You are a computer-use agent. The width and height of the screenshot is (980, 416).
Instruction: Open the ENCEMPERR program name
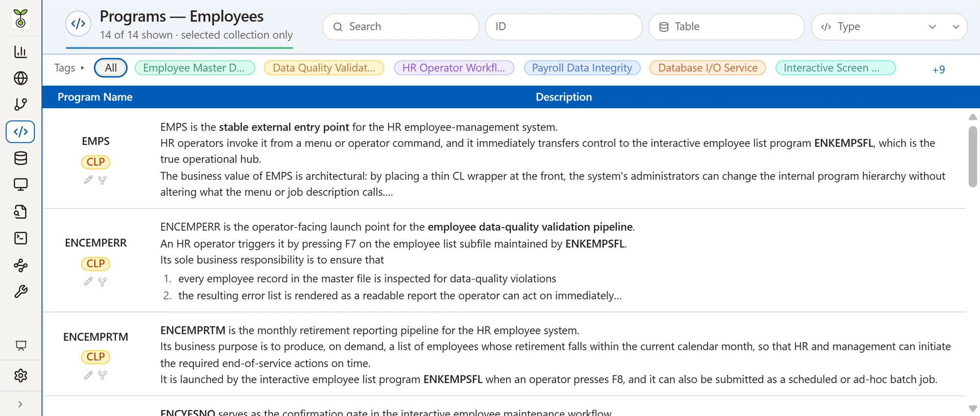click(x=96, y=243)
